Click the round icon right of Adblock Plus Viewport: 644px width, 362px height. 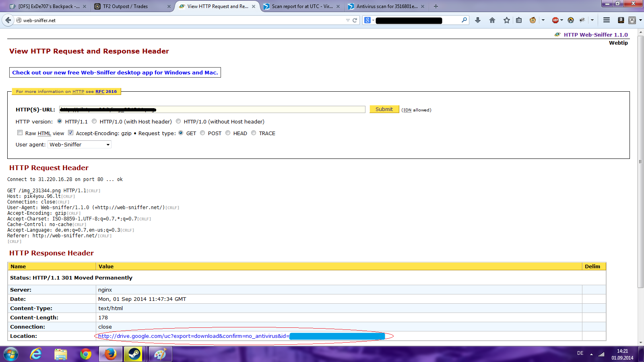coord(571,20)
